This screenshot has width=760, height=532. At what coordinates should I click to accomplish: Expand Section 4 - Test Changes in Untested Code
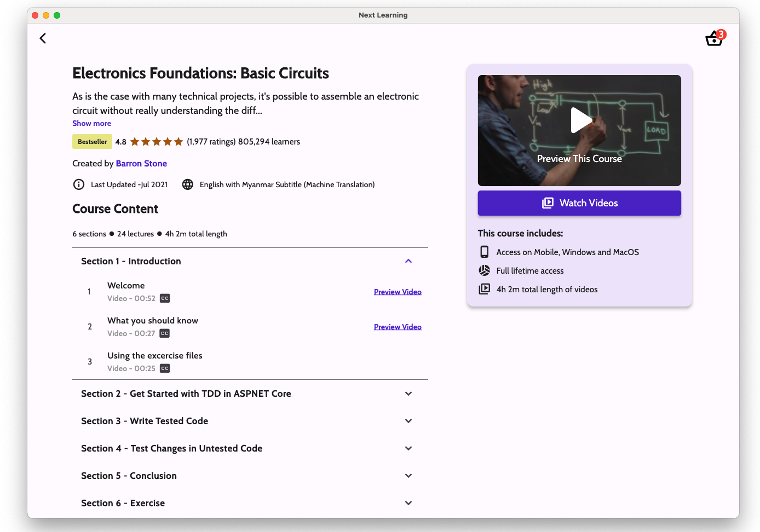(408, 448)
